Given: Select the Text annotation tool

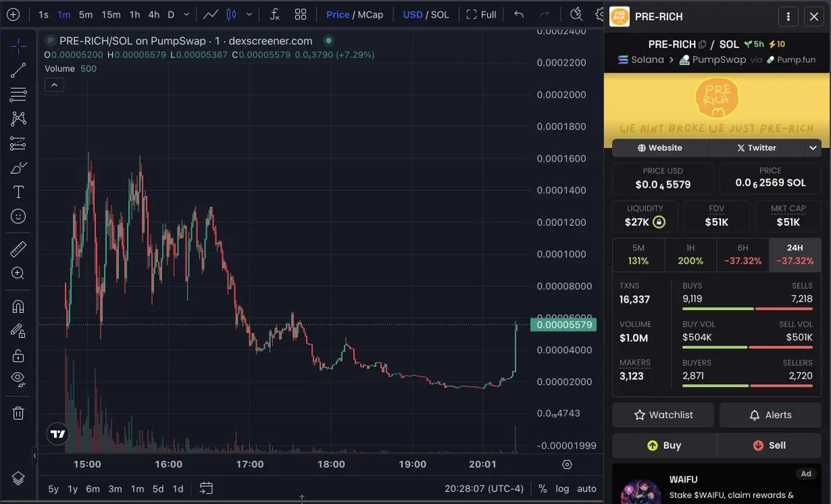Looking at the screenshot, I should (19, 192).
